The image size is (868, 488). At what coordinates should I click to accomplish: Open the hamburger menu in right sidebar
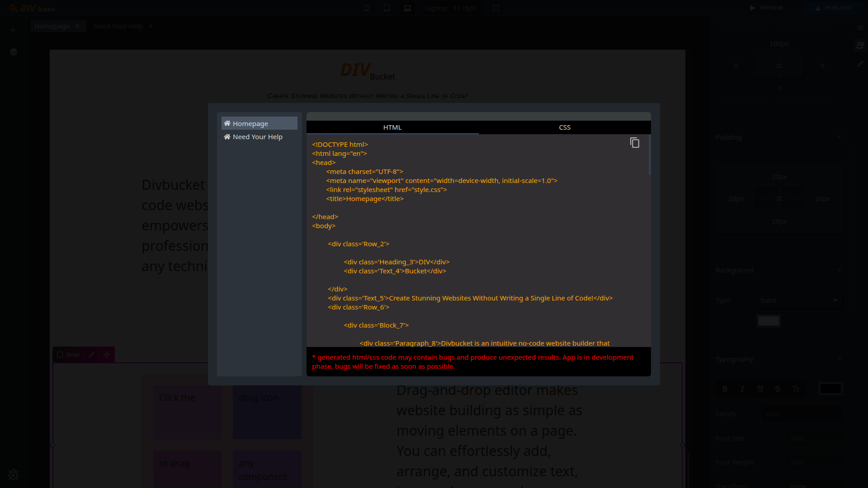(x=860, y=28)
